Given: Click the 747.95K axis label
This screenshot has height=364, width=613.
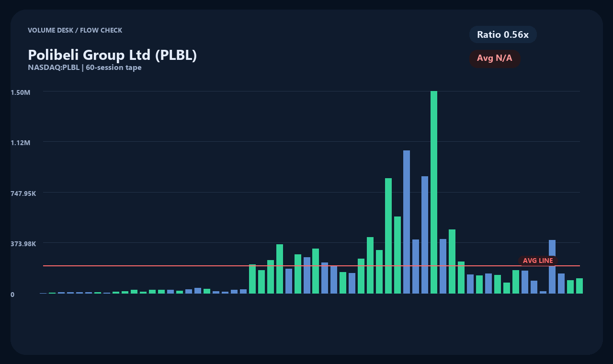Looking at the screenshot, I should click(x=23, y=193).
